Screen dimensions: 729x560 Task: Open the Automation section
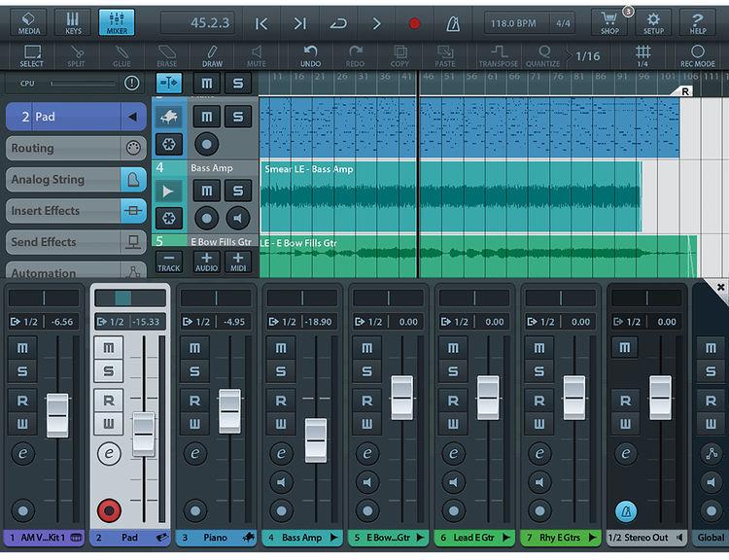(x=76, y=270)
